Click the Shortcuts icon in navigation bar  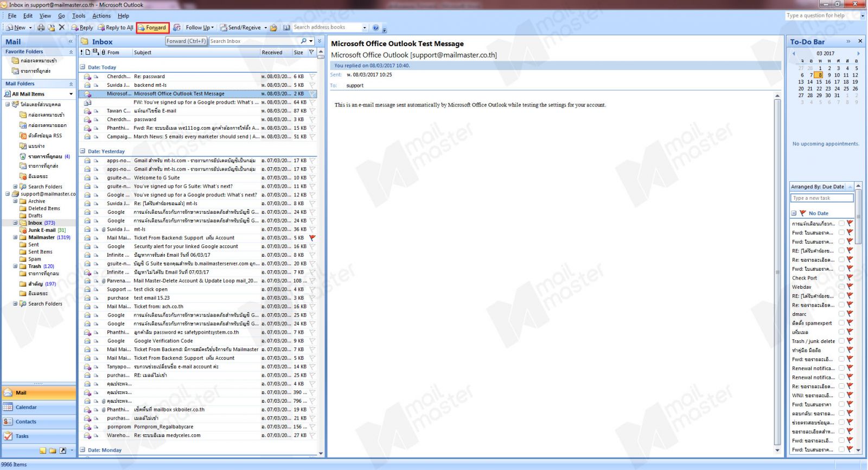point(63,450)
